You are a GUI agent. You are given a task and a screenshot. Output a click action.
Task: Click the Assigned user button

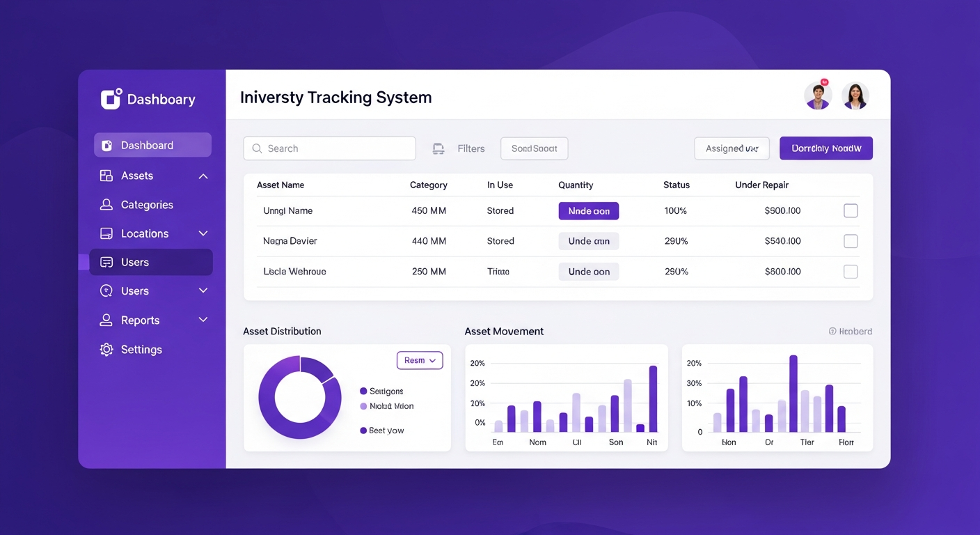pos(732,148)
